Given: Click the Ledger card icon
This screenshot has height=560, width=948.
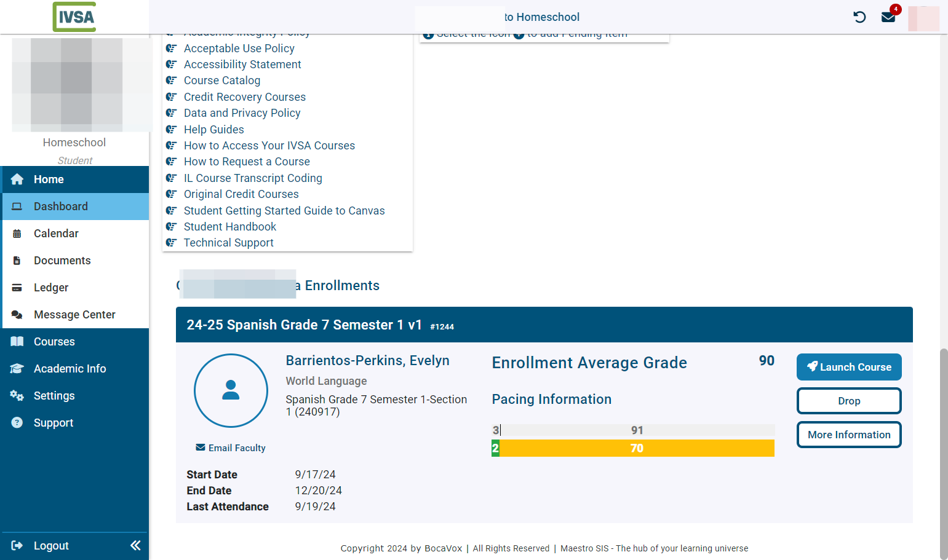Looking at the screenshot, I should [17, 288].
